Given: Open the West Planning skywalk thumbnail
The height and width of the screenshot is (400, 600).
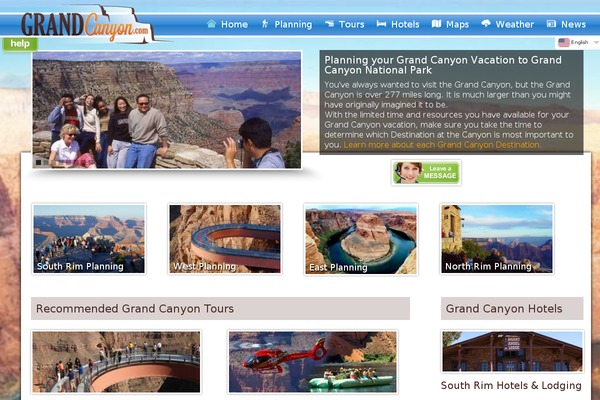Looking at the screenshot, I should click(x=225, y=239).
